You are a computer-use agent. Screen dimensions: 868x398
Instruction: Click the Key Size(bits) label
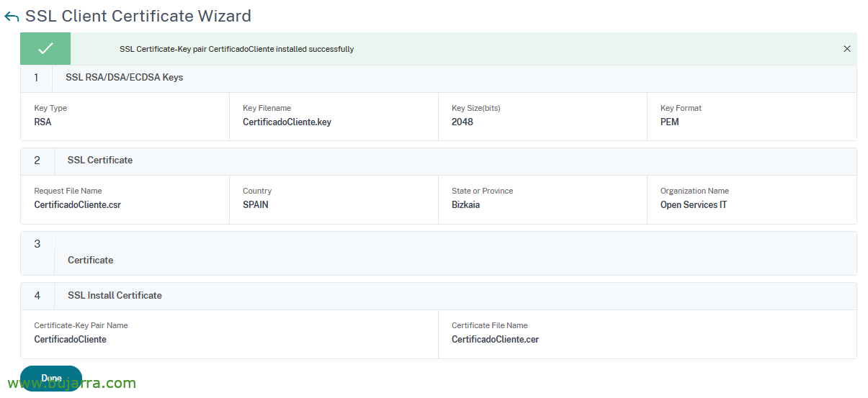tap(476, 109)
